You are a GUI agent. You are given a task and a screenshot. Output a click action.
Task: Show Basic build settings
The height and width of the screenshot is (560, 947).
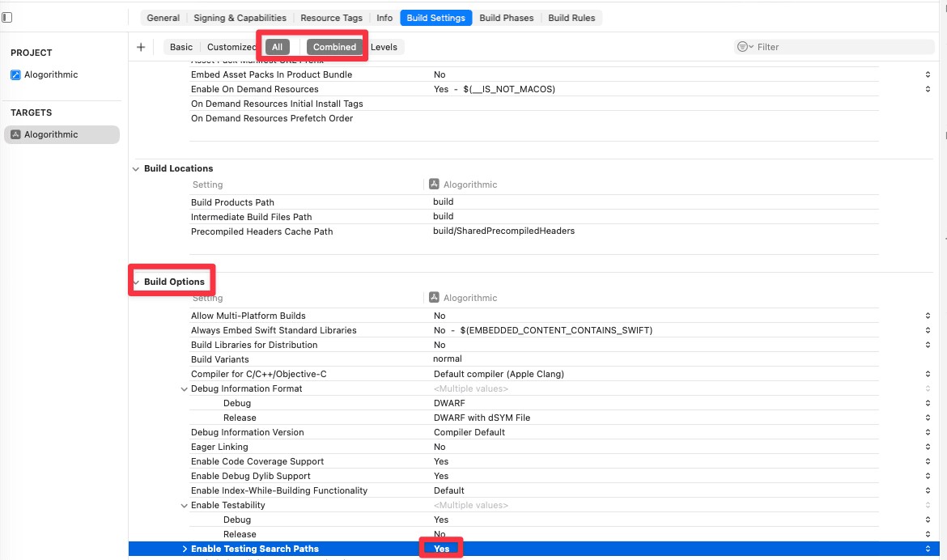pyautogui.click(x=181, y=47)
